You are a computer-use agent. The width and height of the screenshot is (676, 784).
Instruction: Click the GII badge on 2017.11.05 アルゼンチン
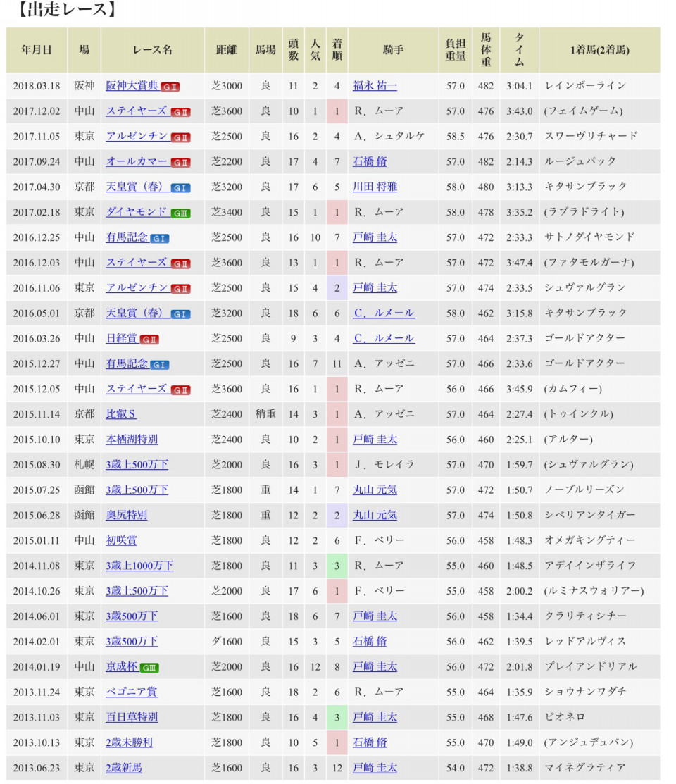[x=180, y=137]
